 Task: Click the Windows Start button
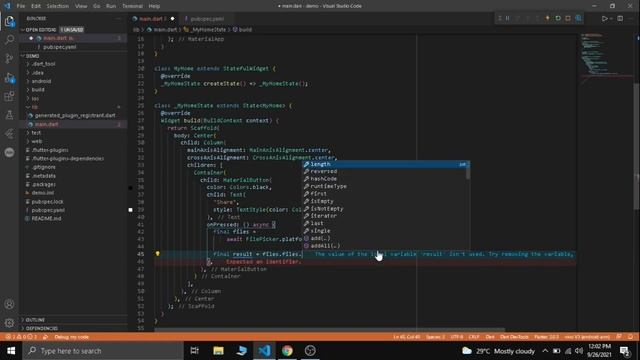(11, 351)
